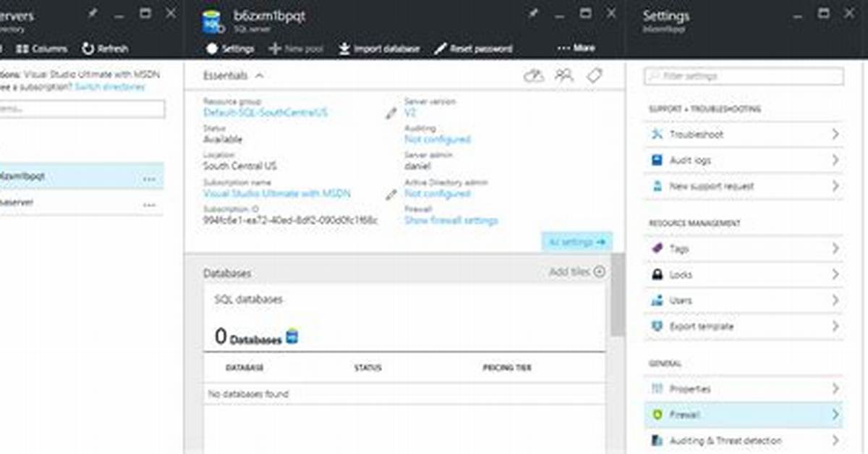Open Export template settings item
The image size is (868, 454).
744,326
